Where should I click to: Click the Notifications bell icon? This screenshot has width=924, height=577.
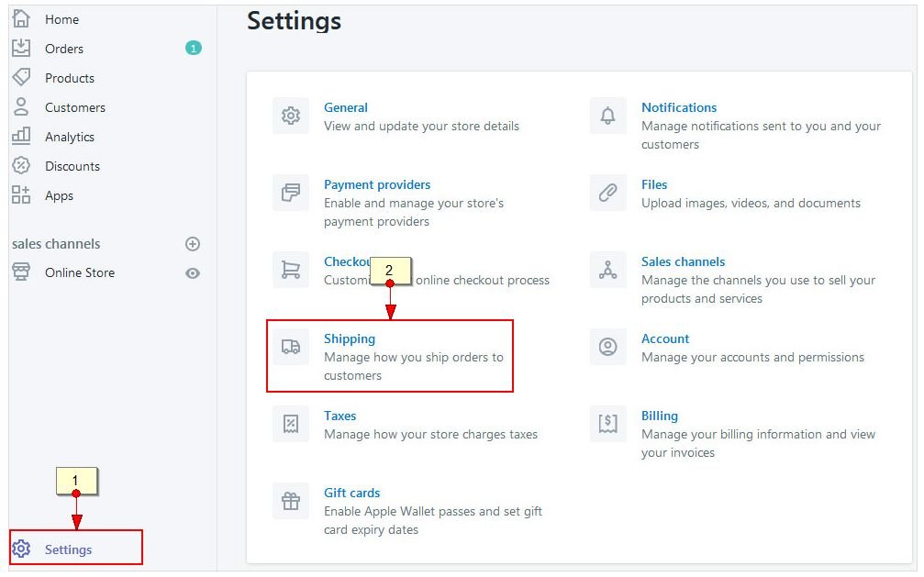[x=607, y=117]
